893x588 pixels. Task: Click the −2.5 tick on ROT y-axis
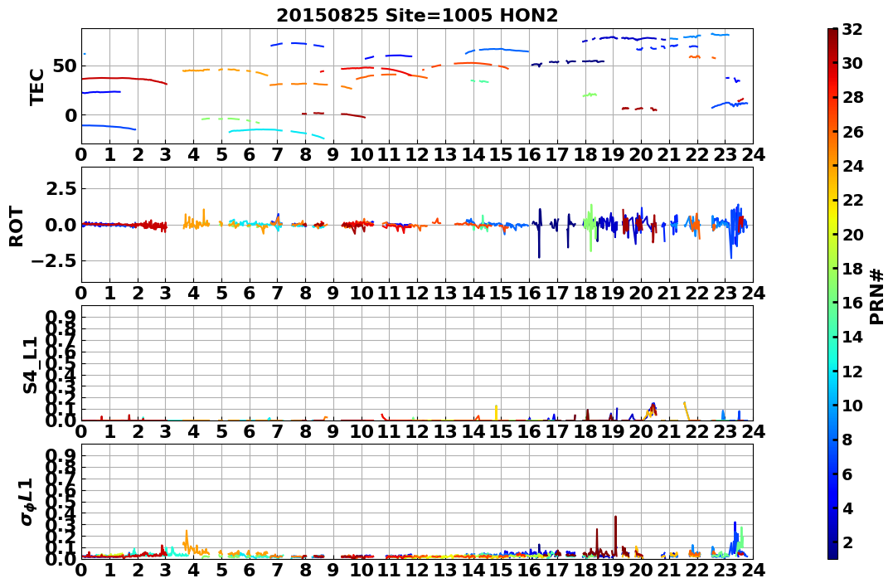[54, 261]
